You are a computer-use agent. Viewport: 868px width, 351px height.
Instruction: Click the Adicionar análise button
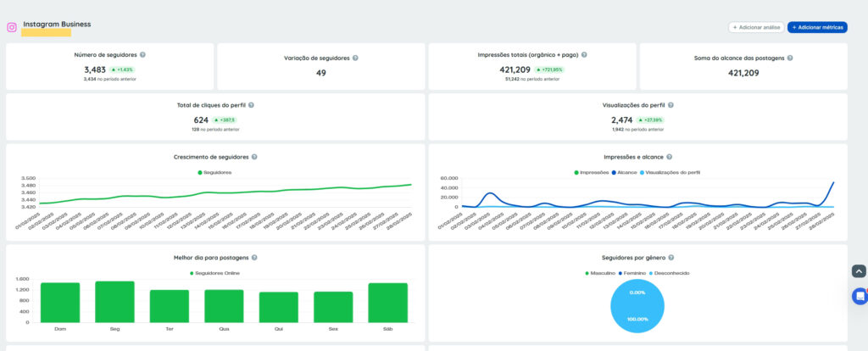pos(756,27)
